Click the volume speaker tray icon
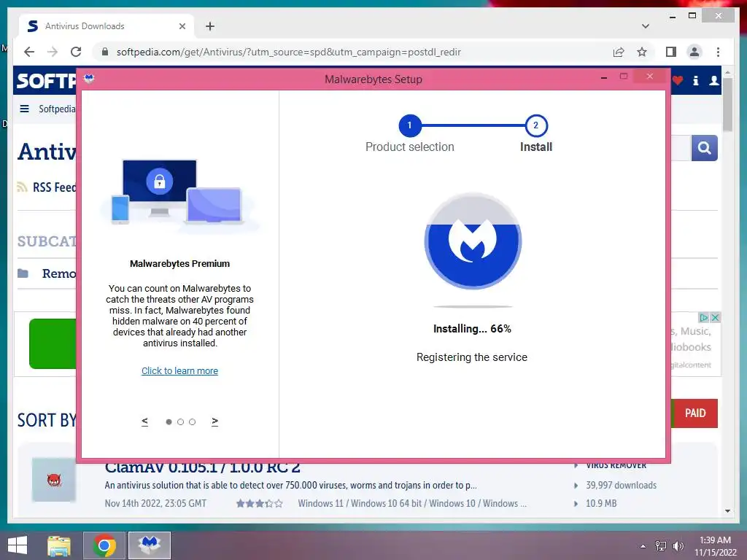The image size is (747, 560). tap(678, 545)
